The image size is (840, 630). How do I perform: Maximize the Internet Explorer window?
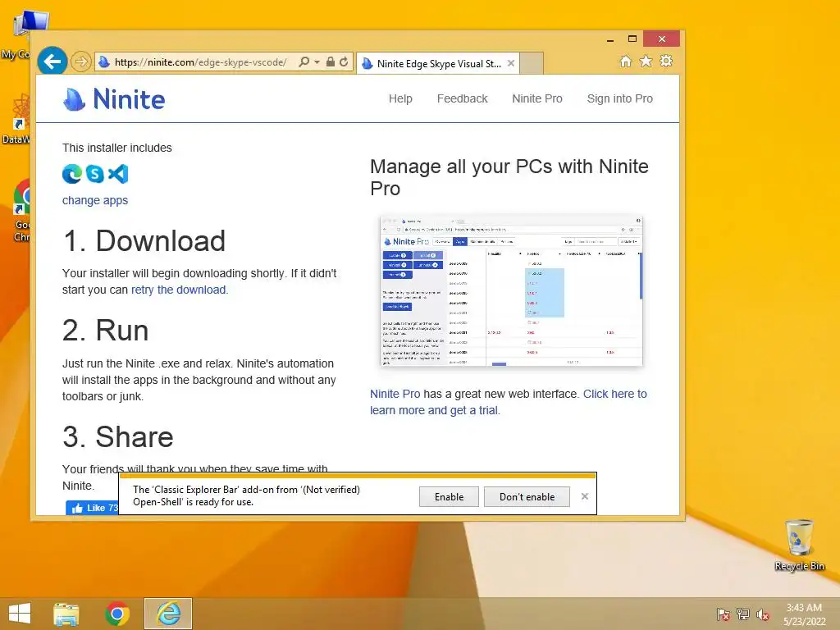pyautogui.click(x=632, y=39)
